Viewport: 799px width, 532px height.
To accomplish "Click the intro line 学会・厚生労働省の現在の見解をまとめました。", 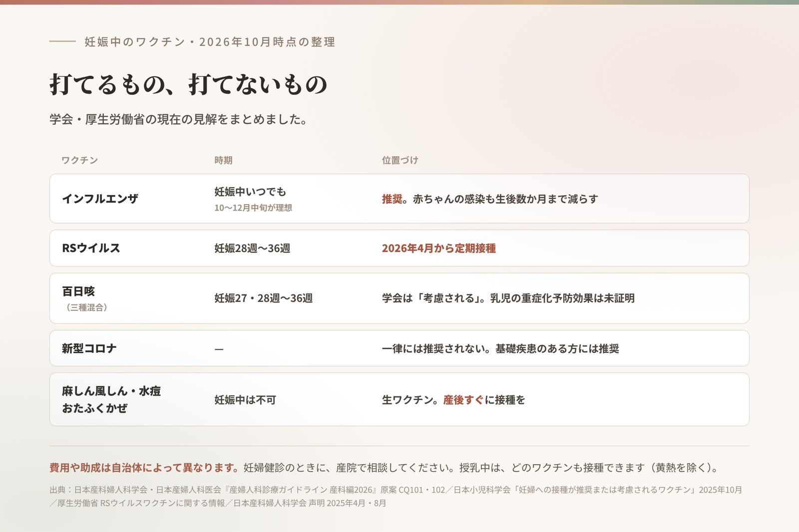I will point(179,119).
